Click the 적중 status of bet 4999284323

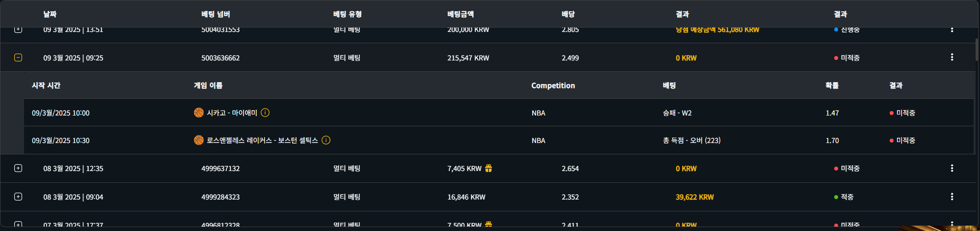coord(847,197)
